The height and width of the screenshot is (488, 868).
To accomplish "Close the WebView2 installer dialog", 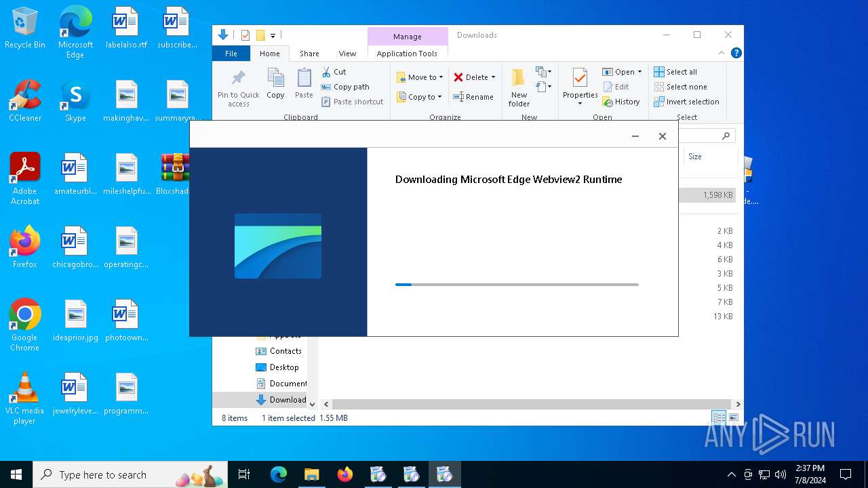I will point(663,136).
